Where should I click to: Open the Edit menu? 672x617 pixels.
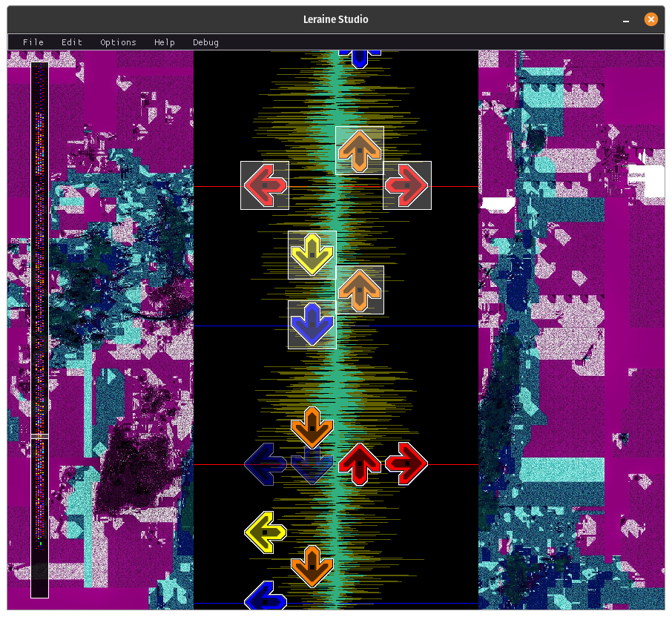point(71,42)
